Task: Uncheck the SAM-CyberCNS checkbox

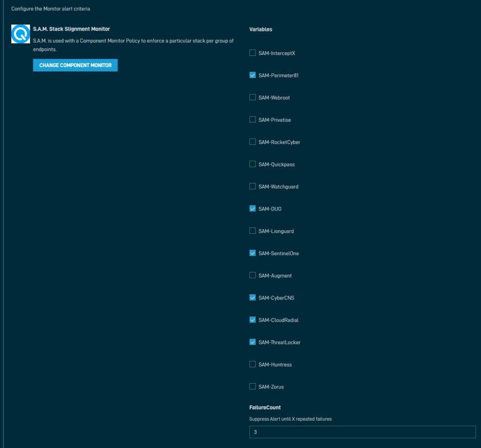Action: pos(252,298)
